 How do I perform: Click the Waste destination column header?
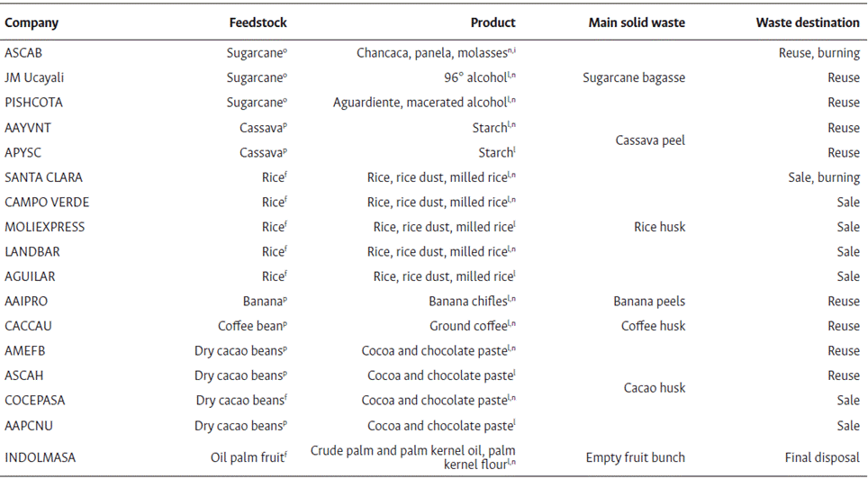(807, 23)
